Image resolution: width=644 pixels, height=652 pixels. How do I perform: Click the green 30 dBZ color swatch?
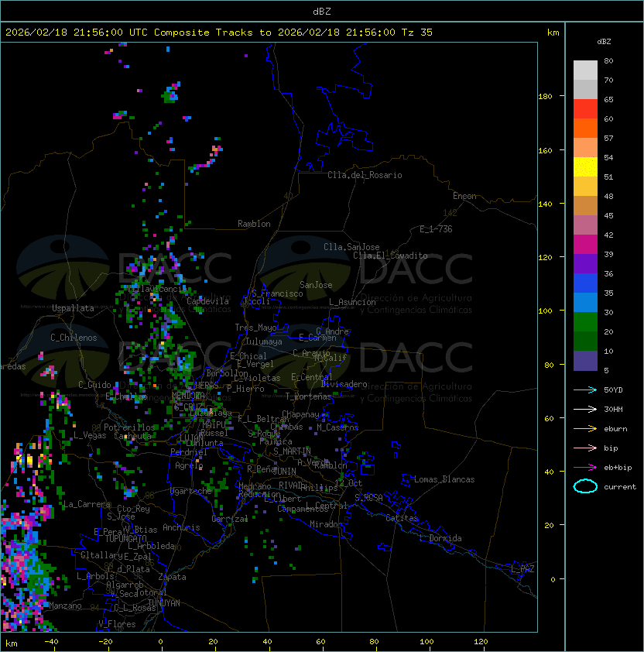coord(585,322)
